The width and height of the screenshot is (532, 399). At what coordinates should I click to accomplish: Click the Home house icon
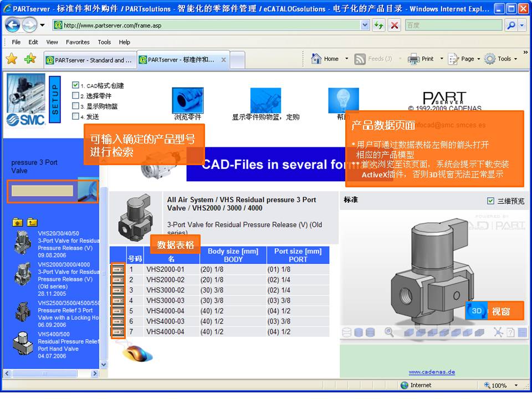point(316,59)
